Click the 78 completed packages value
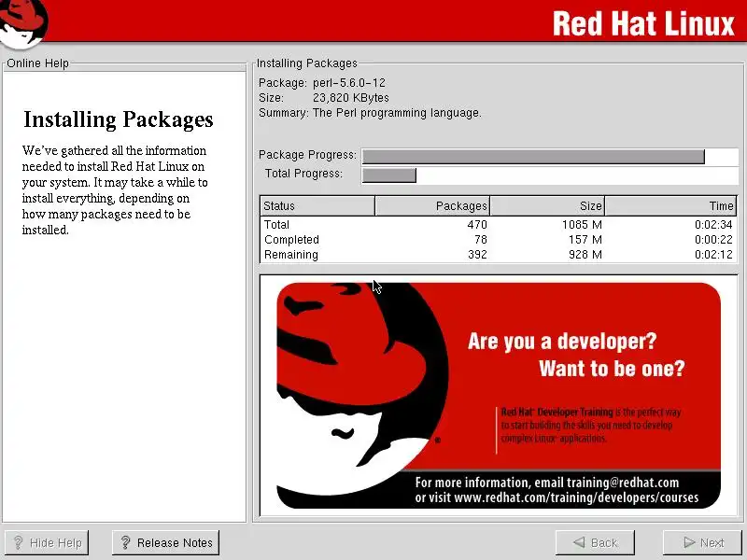The image size is (747, 560). (481, 240)
